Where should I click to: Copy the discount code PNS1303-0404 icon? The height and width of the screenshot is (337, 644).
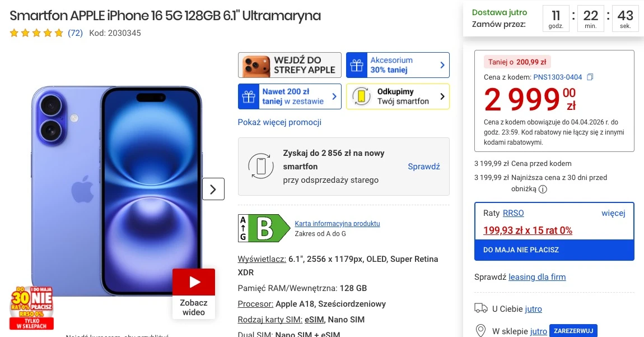pyautogui.click(x=590, y=77)
